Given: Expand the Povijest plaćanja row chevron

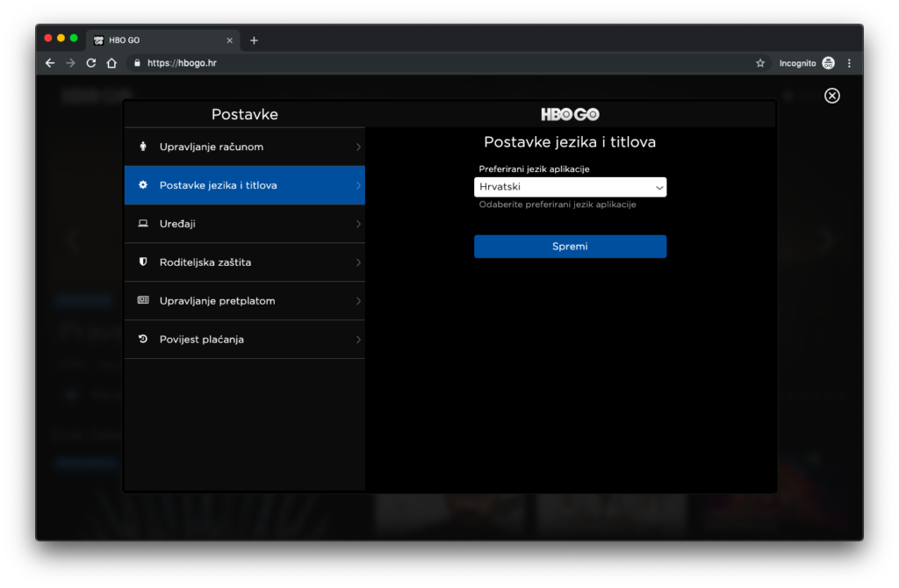Looking at the screenshot, I should coord(358,340).
